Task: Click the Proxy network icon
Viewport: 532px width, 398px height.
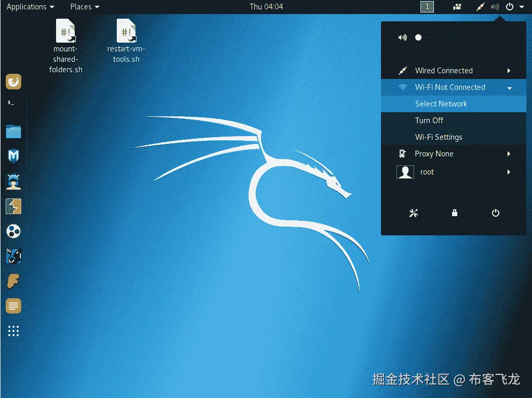Action: (402, 154)
